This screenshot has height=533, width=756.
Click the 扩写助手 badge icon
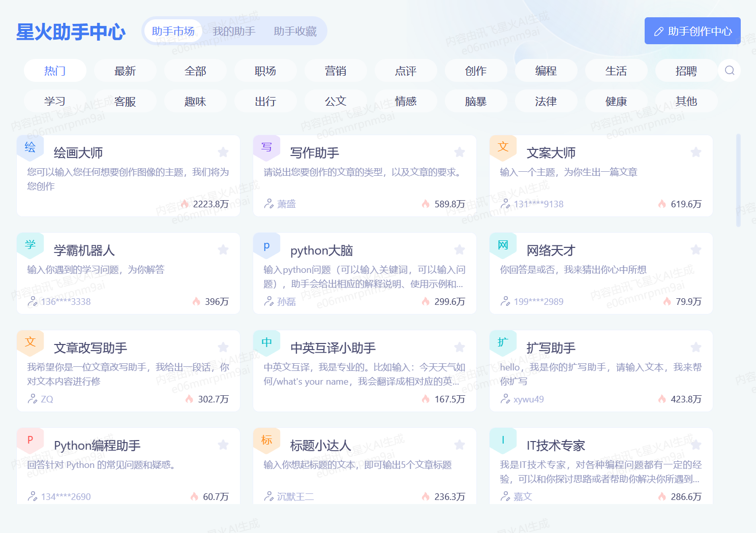[503, 342]
